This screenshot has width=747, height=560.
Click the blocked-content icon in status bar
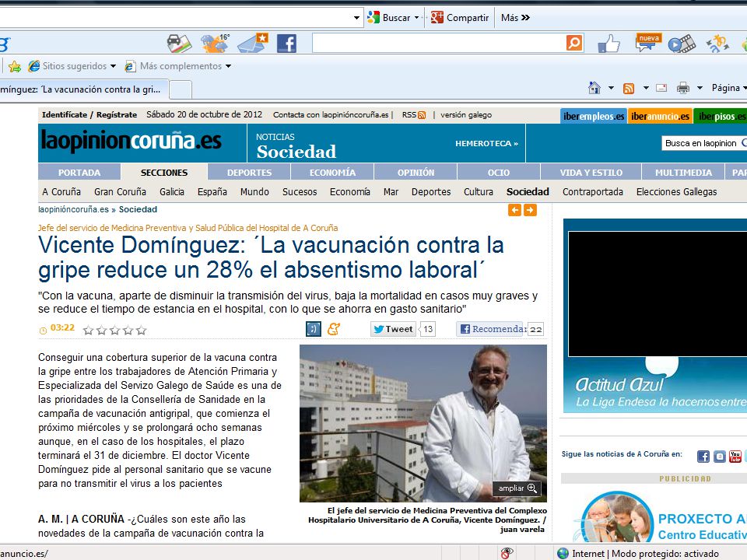[507, 553]
